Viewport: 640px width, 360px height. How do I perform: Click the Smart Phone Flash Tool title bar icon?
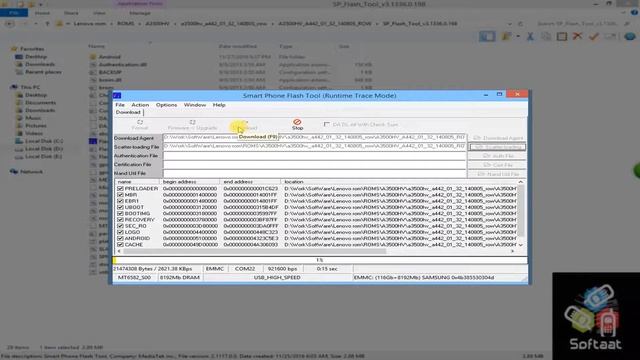pyautogui.click(x=117, y=96)
